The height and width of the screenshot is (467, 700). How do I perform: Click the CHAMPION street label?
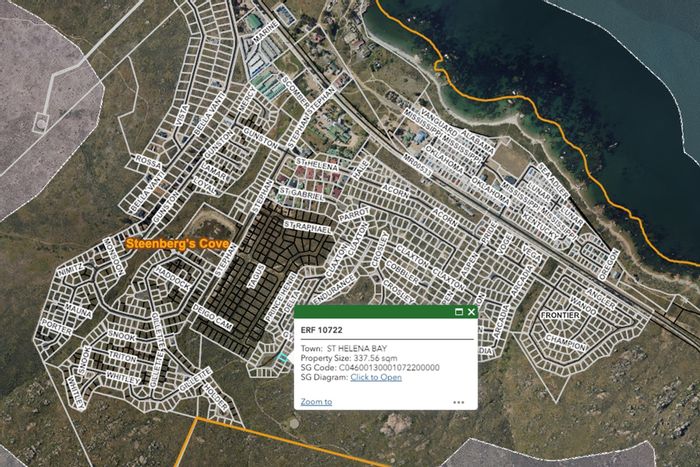click(x=566, y=342)
